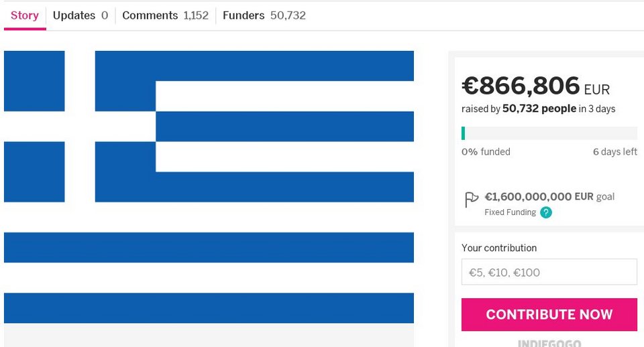This screenshot has width=644, height=347.
Task: Open the Comments tab
Action: click(x=165, y=15)
